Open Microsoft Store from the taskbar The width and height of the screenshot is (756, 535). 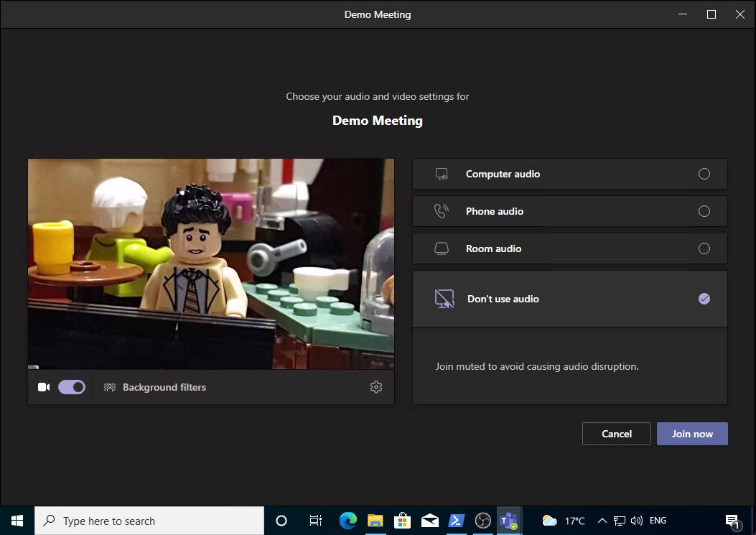[402, 521]
